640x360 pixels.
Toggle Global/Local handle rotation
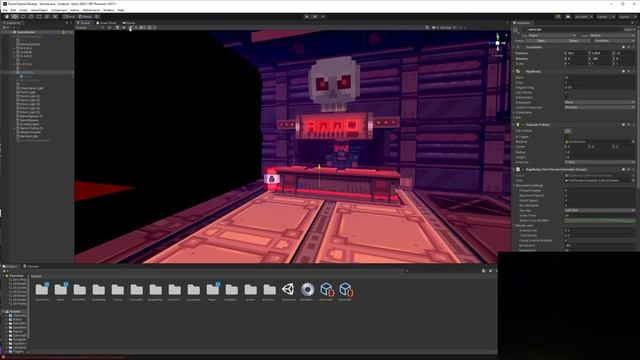click(85, 17)
